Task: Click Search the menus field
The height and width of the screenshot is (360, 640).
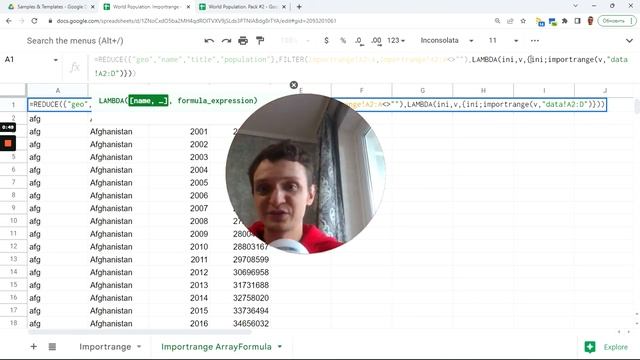Action: click(x=75, y=40)
